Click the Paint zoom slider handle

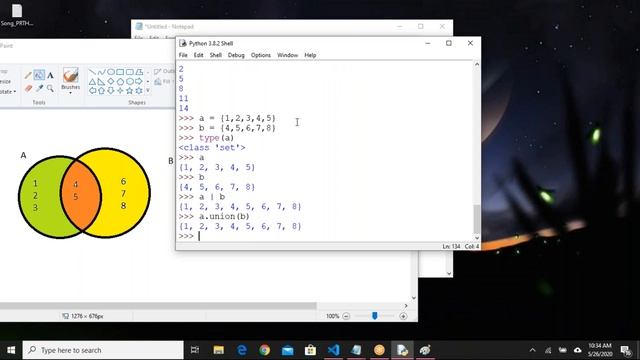point(375,316)
